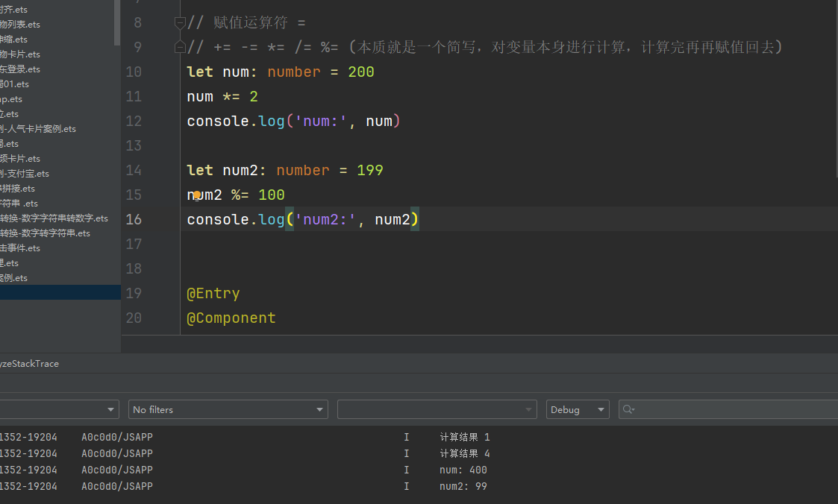The height and width of the screenshot is (504, 838).
Task: Select the AnalyzeStackTrace tab
Action: point(29,364)
